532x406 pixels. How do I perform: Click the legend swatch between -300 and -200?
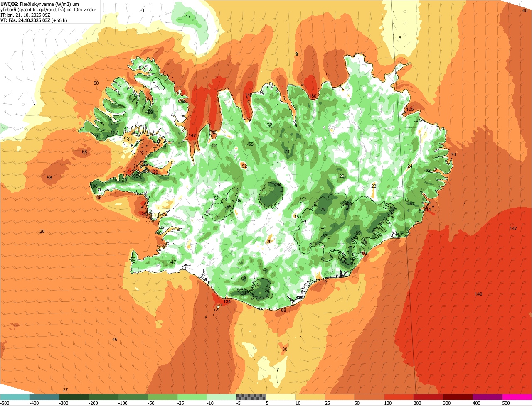74,397
